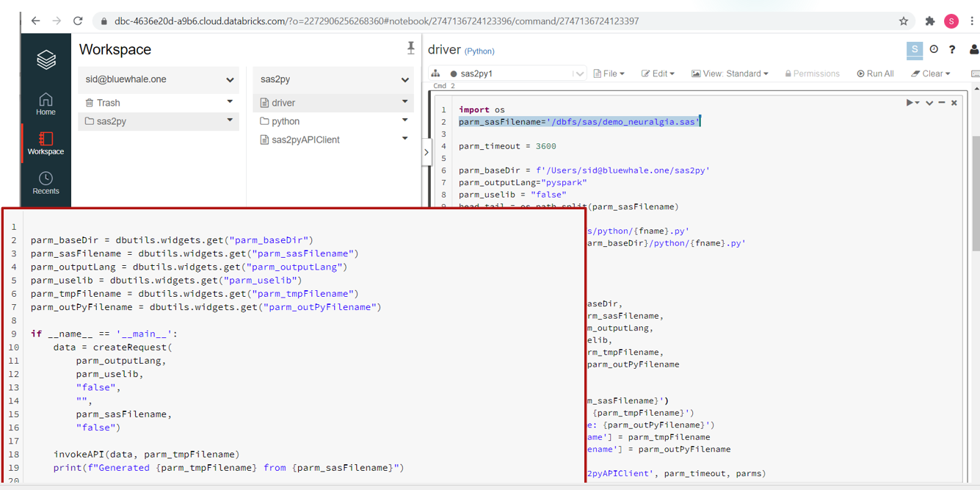Click the browser address bar URL

[376, 21]
